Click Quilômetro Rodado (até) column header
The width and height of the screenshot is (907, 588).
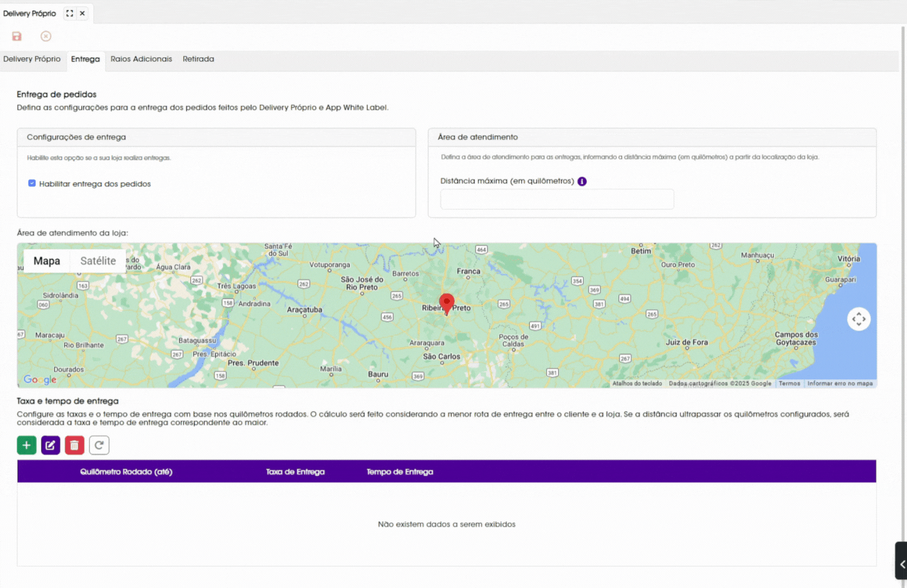(127, 472)
